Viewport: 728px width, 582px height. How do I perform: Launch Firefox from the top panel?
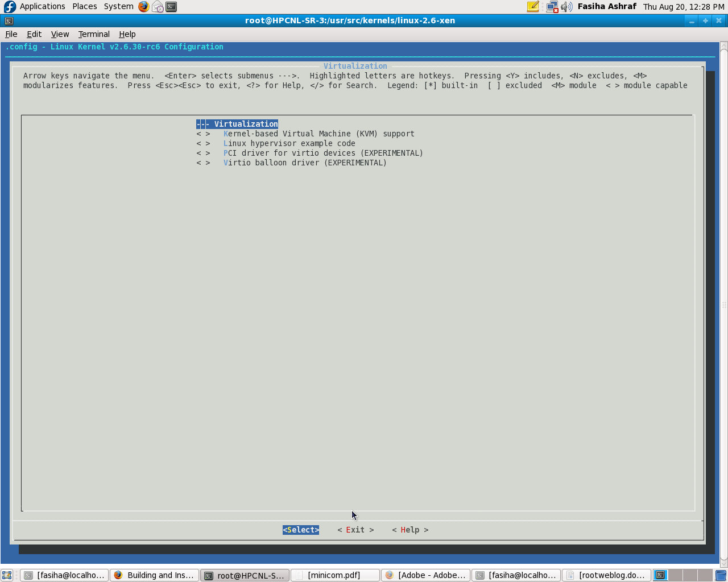pyautogui.click(x=144, y=7)
